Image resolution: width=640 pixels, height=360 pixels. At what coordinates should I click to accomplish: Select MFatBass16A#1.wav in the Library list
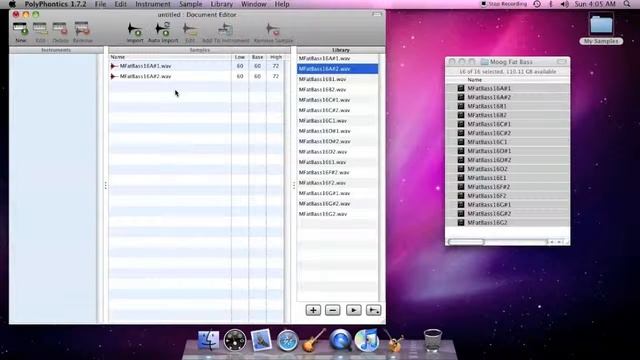[x=338, y=58]
